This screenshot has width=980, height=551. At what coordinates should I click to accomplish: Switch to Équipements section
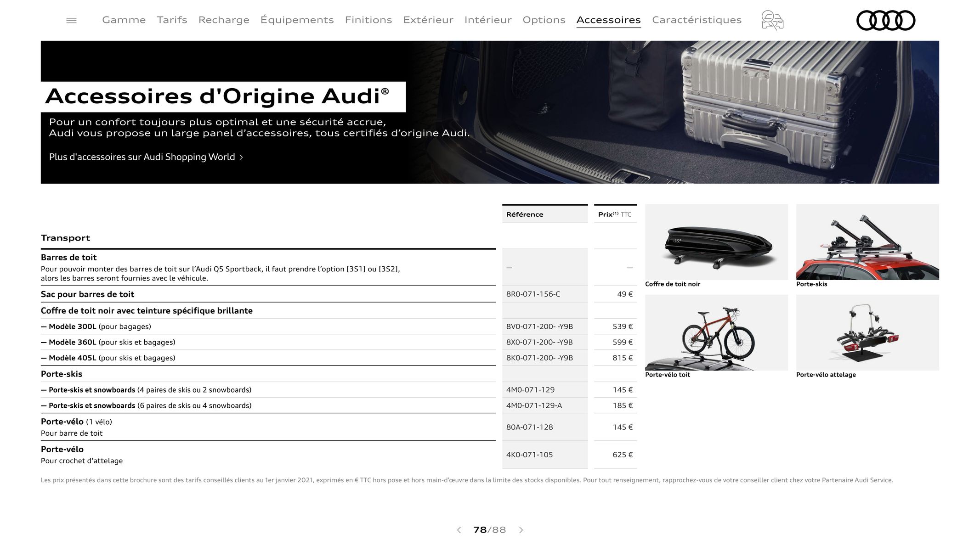[x=297, y=20]
